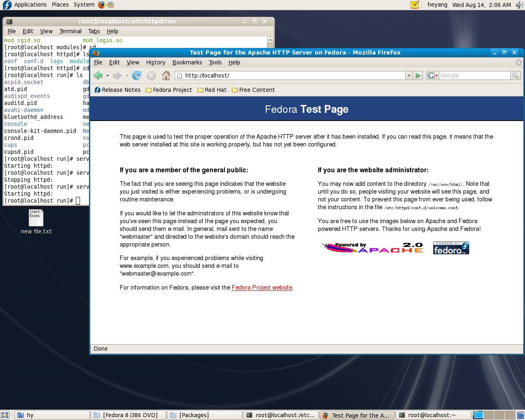
Task: Open sticky notes panel icon
Action: (x=415, y=5)
